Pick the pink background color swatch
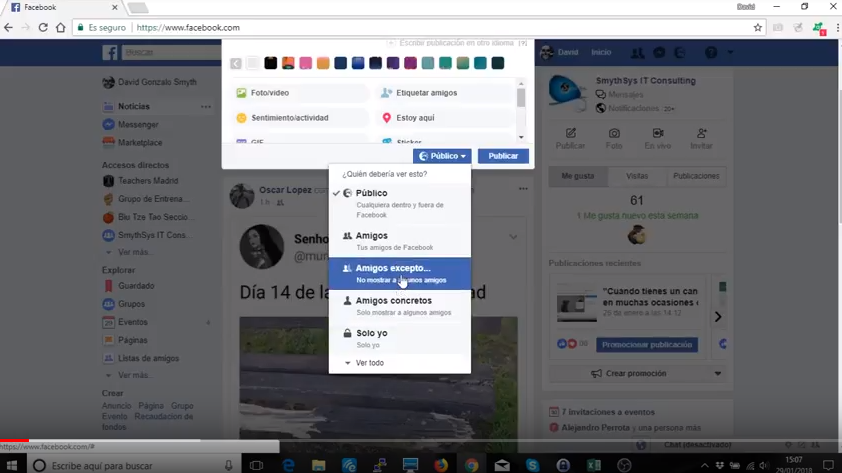The height and width of the screenshot is (473, 842). coord(305,63)
